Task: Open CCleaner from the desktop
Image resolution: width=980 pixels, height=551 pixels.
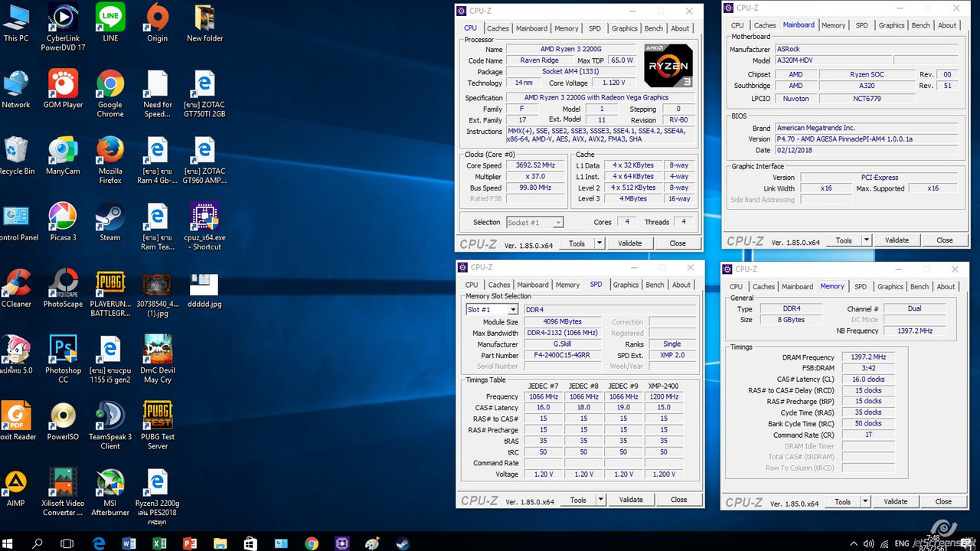Action: coord(17,283)
